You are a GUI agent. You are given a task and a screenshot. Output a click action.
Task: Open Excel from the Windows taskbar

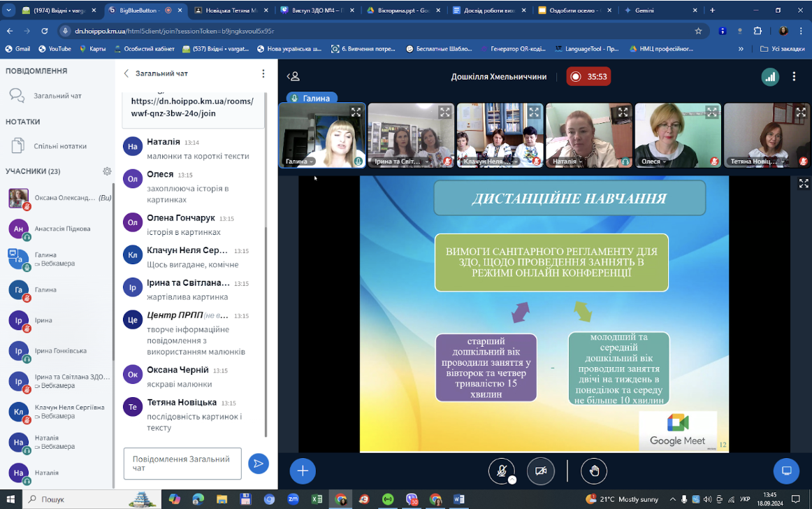317,499
